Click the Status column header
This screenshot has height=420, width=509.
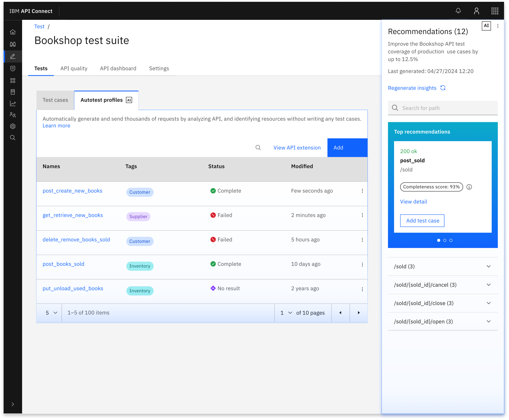[216, 166]
